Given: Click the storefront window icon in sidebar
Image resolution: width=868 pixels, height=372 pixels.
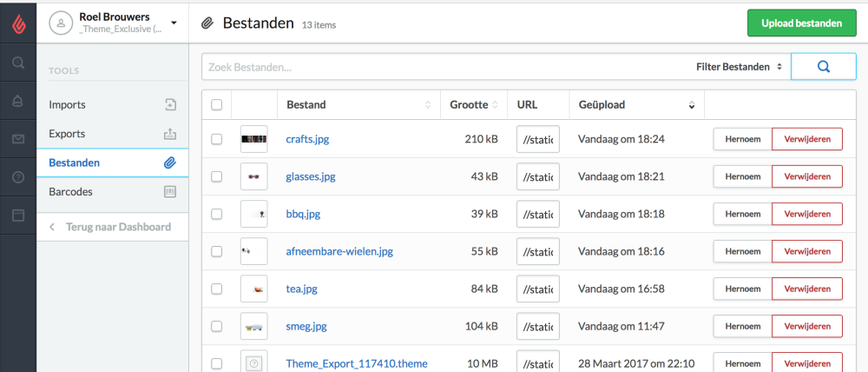Looking at the screenshot, I should click(18, 215).
